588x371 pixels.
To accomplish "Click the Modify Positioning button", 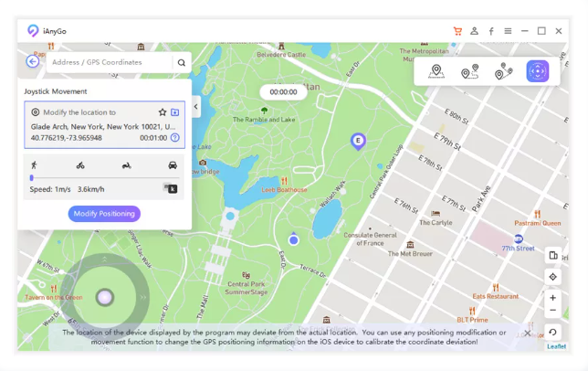I will pos(104,214).
